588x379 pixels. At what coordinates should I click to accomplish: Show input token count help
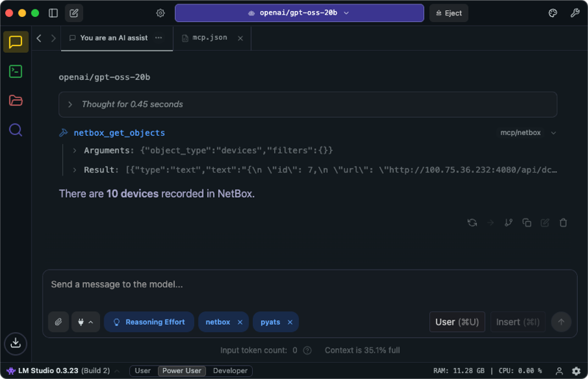307,350
